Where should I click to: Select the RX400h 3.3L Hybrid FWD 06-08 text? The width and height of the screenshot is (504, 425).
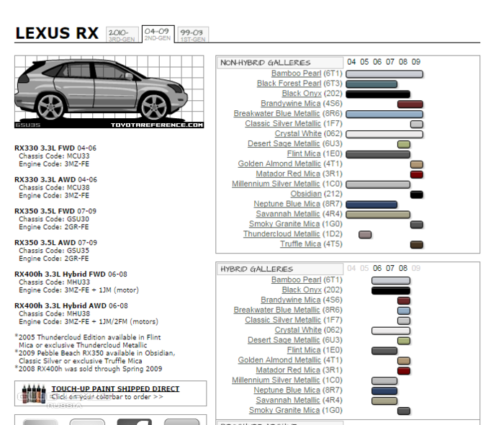(71, 274)
